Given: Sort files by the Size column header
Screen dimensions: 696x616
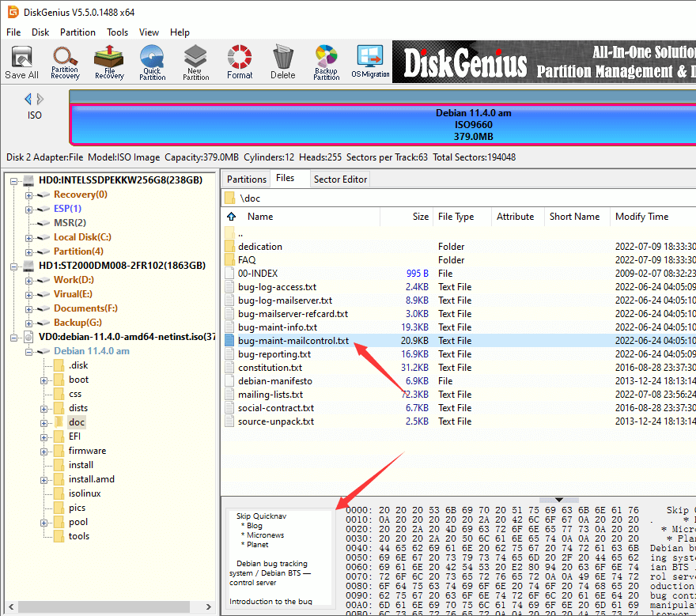Looking at the screenshot, I should [421, 217].
